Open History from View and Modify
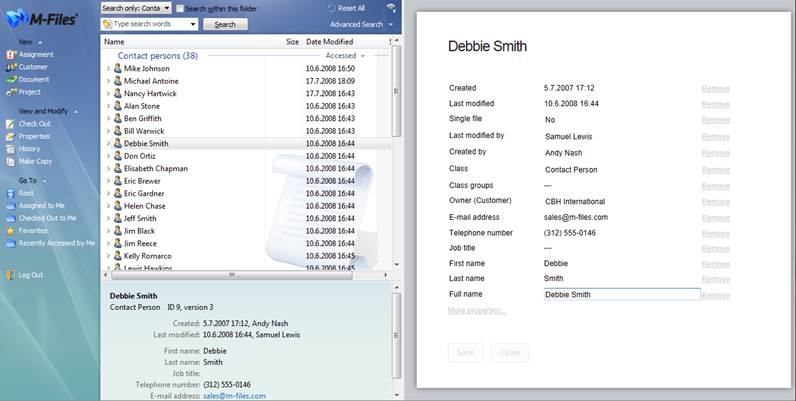Viewport: 796px width, 401px height. tap(10, 149)
